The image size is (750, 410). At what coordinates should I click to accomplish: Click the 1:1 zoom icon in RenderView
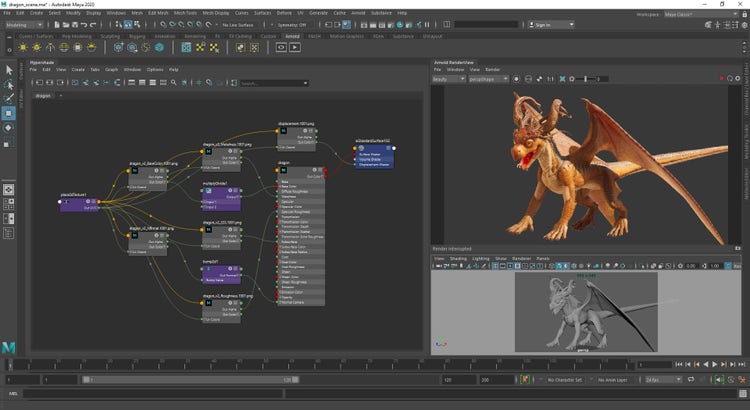550,78
